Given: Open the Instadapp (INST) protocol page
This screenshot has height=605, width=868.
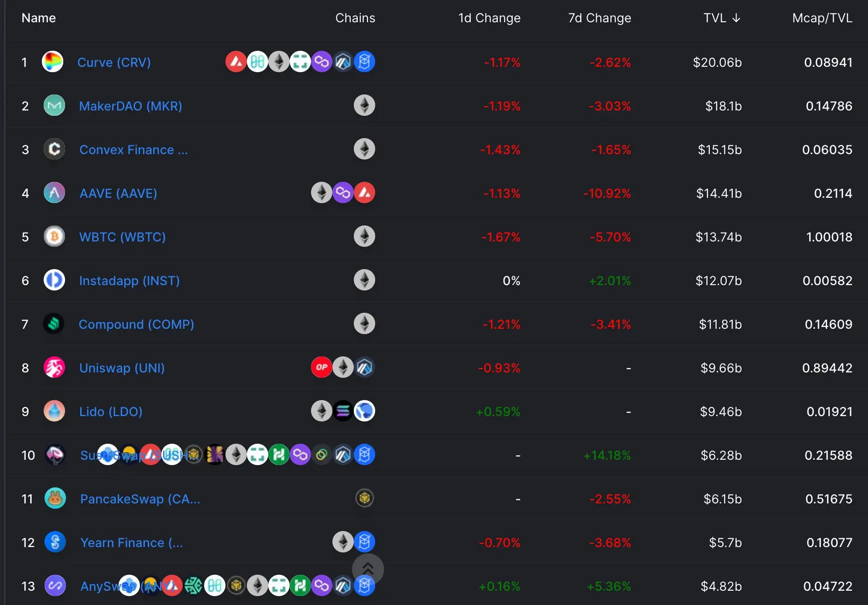Looking at the screenshot, I should pyautogui.click(x=129, y=281).
